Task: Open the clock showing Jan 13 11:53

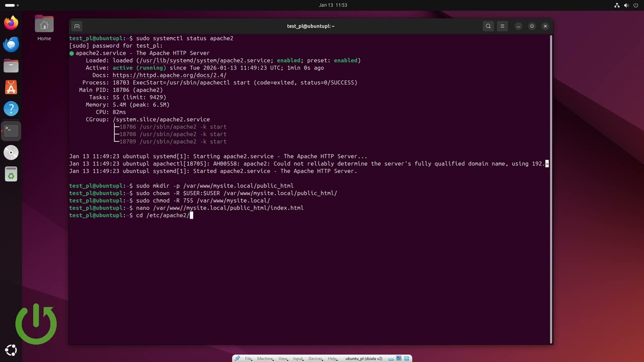Action: click(333, 5)
